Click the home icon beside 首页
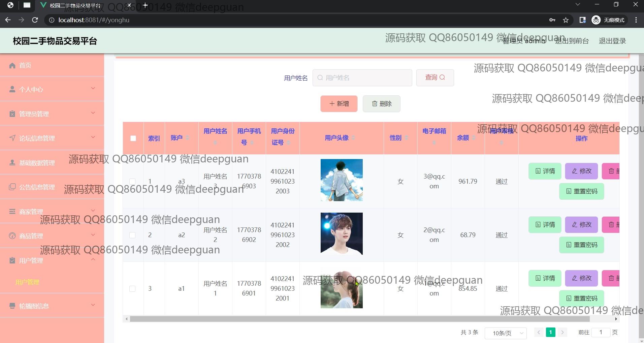644x343 pixels. coord(12,65)
